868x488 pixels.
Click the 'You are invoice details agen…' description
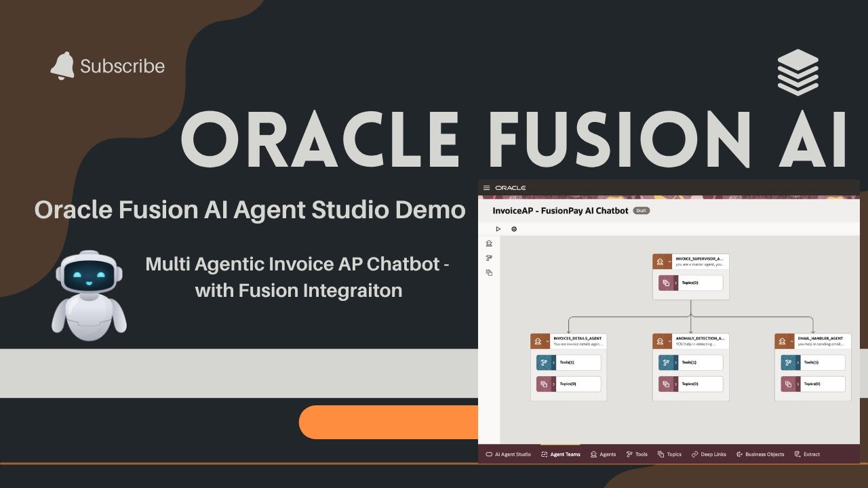pyautogui.click(x=578, y=344)
